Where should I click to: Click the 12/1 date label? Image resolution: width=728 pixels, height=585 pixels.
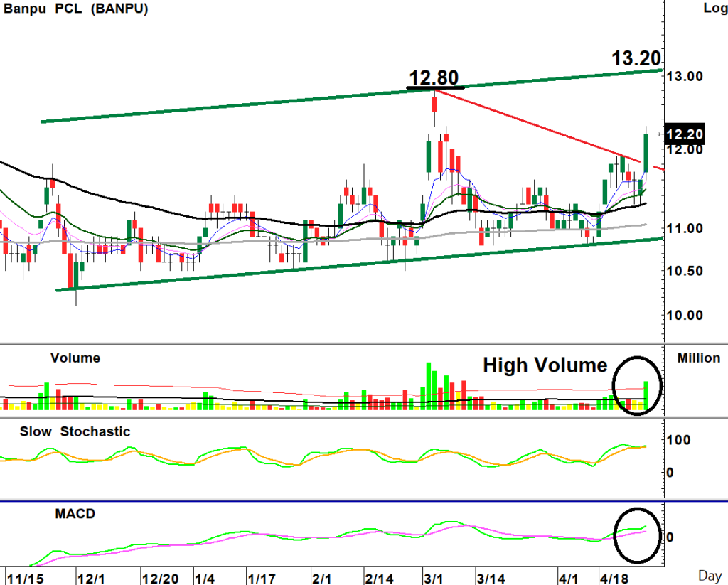pyautogui.click(x=92, y=579)
